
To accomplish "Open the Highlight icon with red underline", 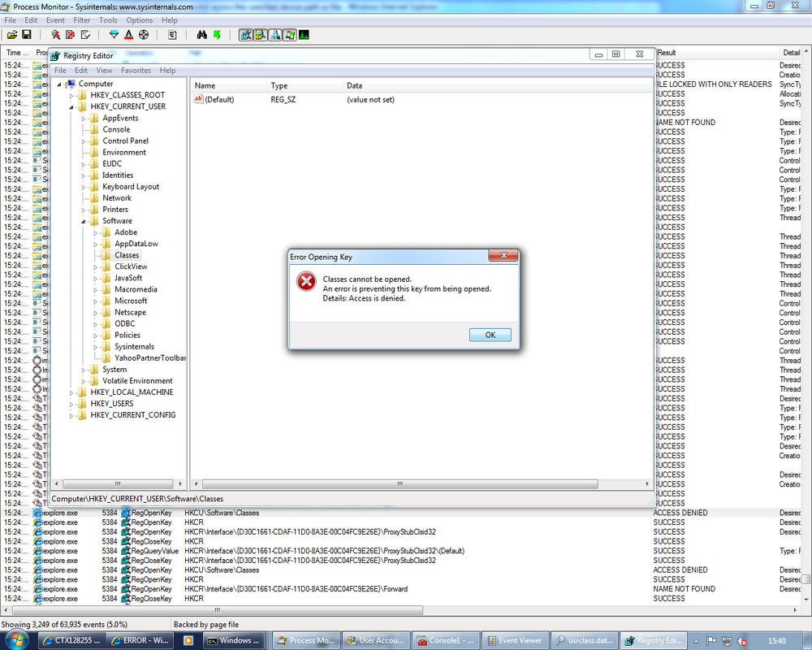I will pos(129,35).
